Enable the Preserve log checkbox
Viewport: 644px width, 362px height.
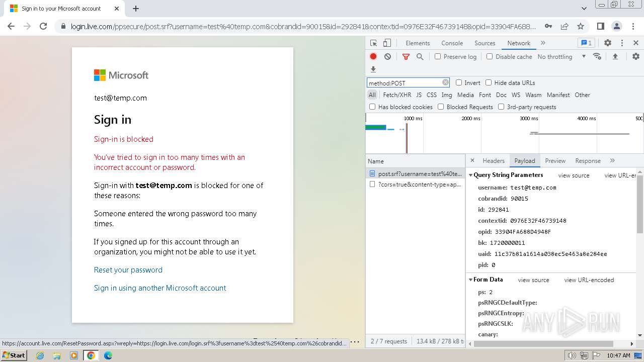click(x=438, y=56)
